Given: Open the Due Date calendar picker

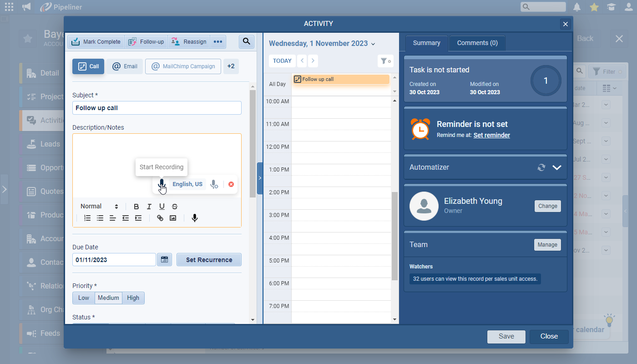Looking at the screenshot, I should click(x=164, y=260).
